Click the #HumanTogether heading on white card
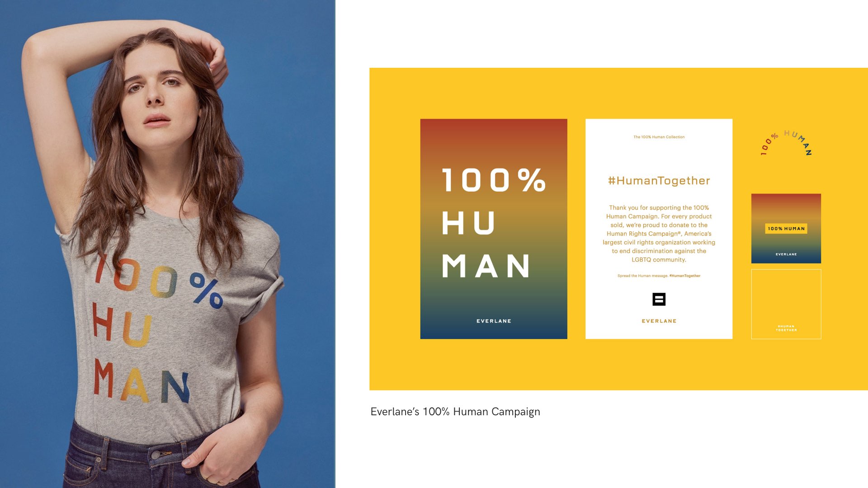The image size is (868, 488). tap(659, 181)
